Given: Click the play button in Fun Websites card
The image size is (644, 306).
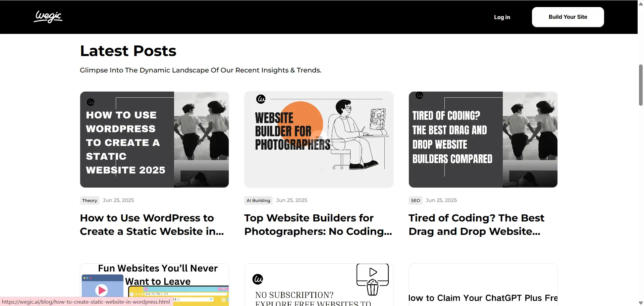Looking at the screenshot, I should [101, 290].
